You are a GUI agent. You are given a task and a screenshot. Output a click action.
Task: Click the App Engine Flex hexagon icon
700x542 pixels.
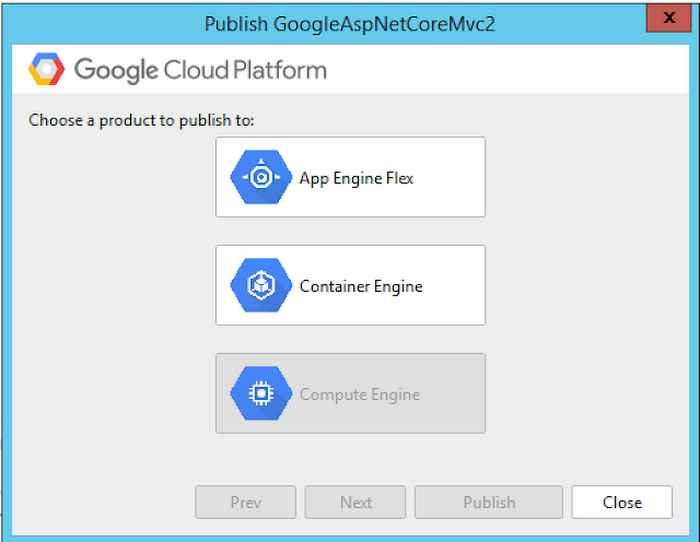261,177
